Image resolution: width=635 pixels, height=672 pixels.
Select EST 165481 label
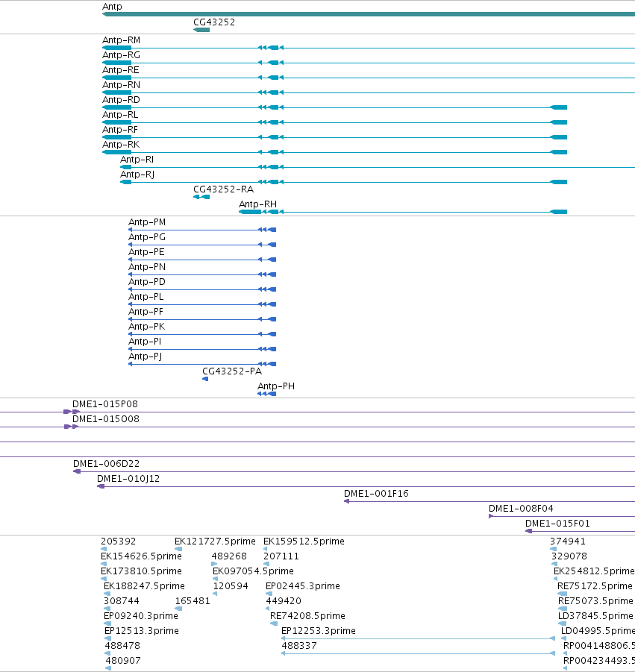pos(193,601)
